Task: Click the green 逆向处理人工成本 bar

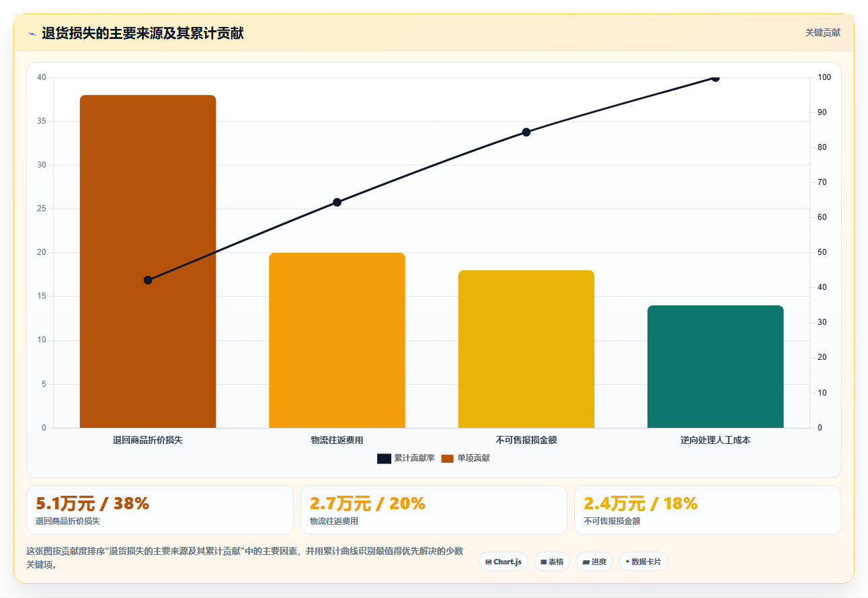Action: pyautogui.click(x=715, y=367)
